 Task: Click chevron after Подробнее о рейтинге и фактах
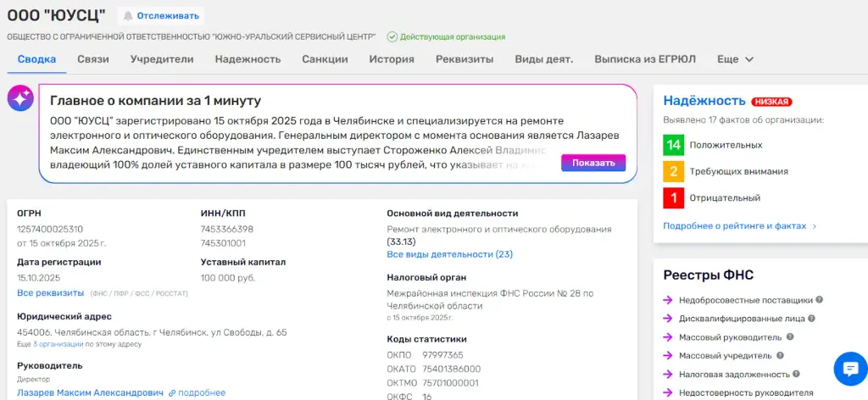(815, 226)
